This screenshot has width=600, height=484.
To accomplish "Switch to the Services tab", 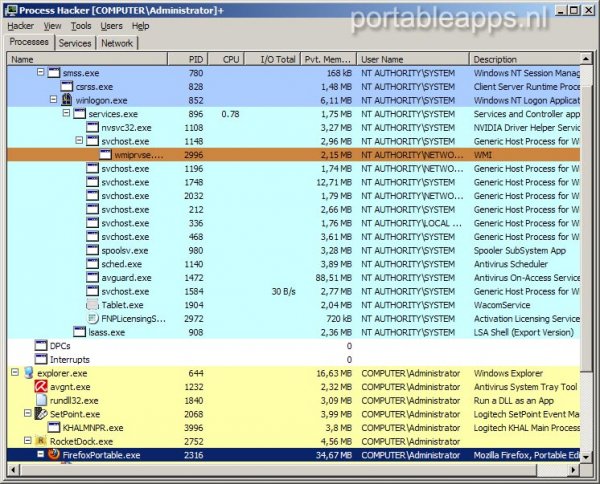I will tap(75, 43).
